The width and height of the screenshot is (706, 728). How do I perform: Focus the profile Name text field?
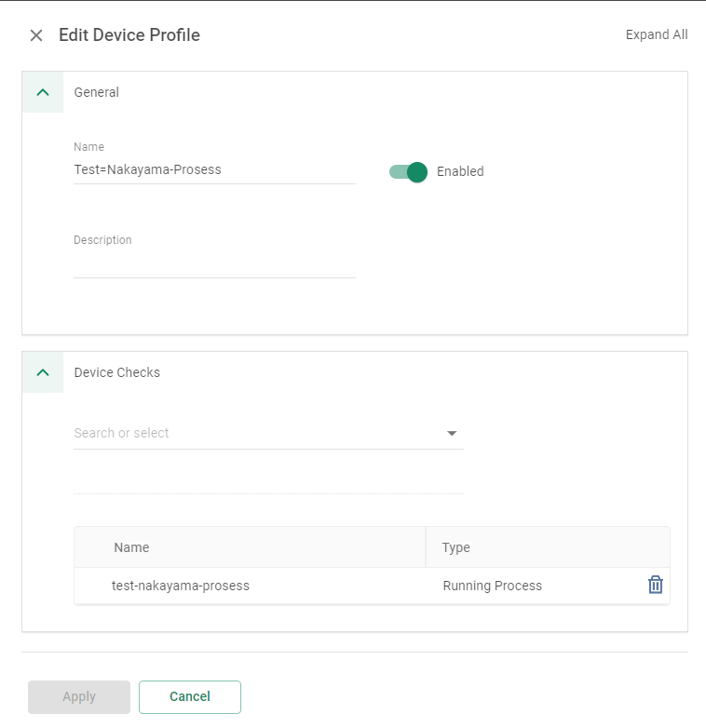214,170
